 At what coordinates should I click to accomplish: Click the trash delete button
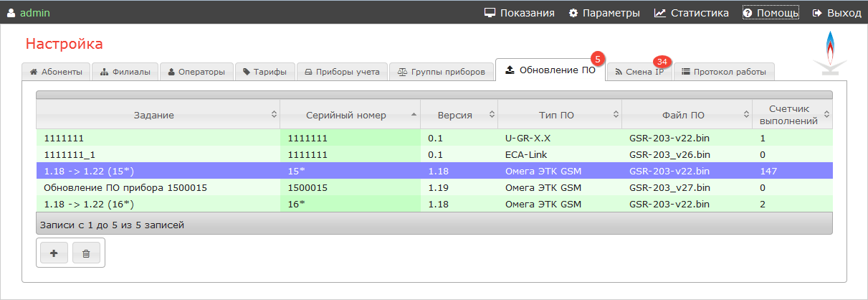(x=86, y=253)
